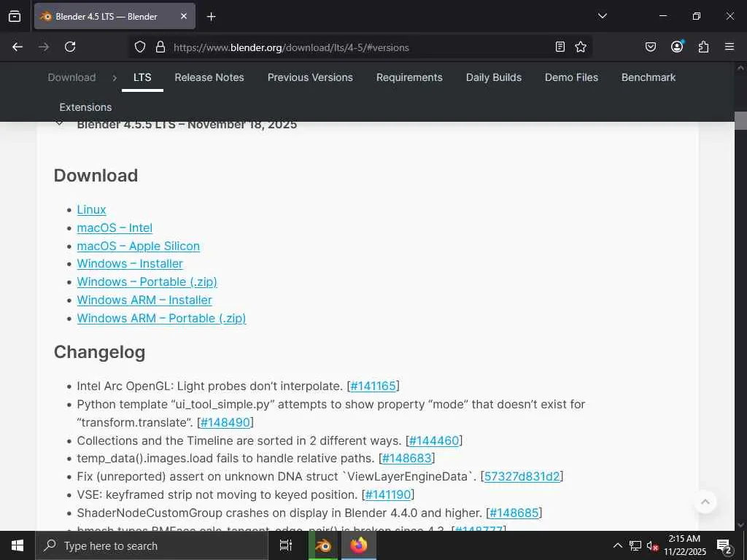The image size is (747, 560).
Task: Download the Windows – Installer
Action: pyautogui.click(x=130, y=263)
